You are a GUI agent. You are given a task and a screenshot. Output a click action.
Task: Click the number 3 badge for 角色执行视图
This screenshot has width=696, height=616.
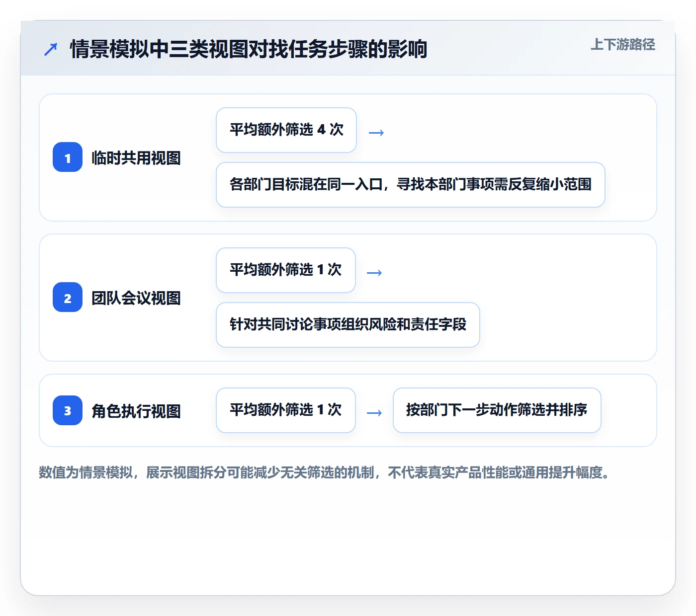click(x=68, y=410)
